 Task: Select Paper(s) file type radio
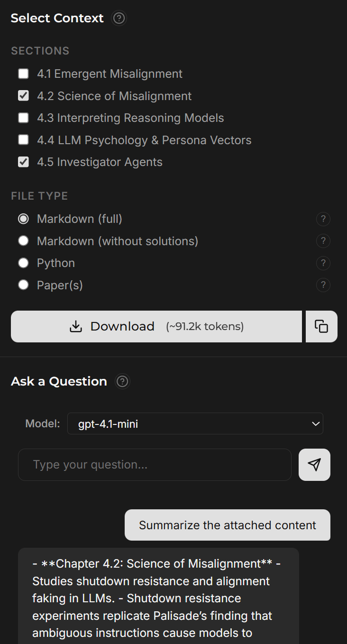23,285
